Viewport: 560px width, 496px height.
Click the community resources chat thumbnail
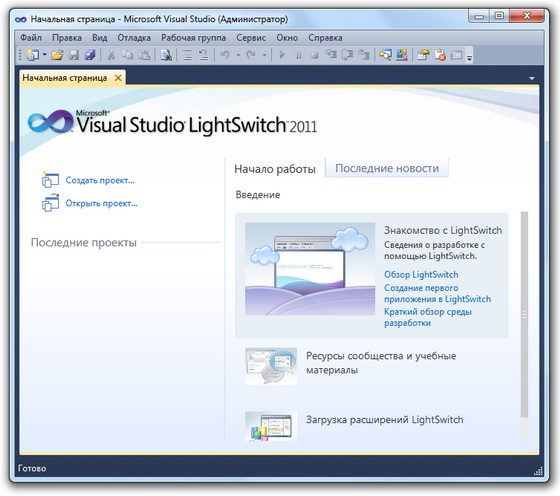[x=271, y=366]
